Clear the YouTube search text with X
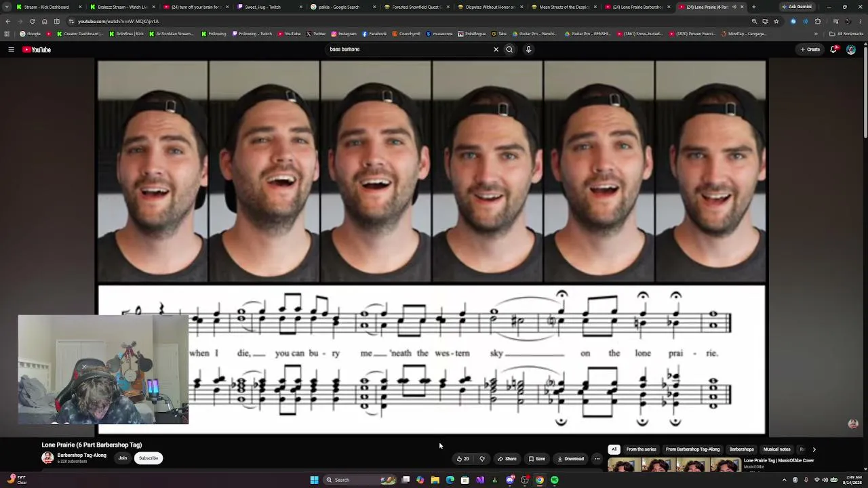Screen dimensions: 868x488 click(496, 49)
